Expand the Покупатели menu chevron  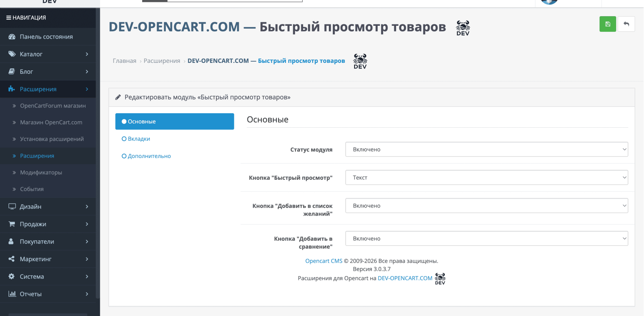coord(87,241)
